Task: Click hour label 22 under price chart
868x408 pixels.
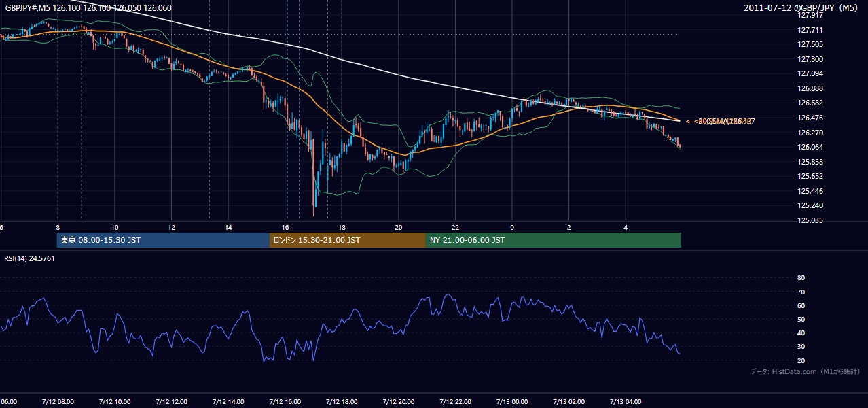Action: [455, 227]
